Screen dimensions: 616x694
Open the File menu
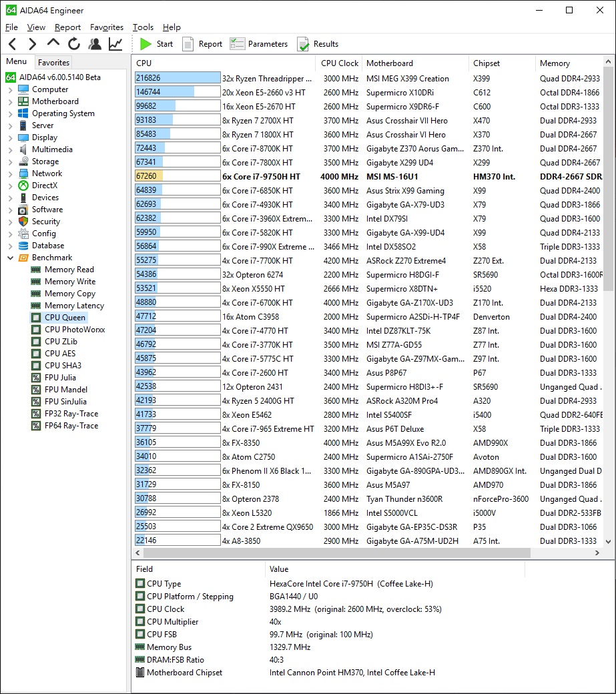(11, 27)
